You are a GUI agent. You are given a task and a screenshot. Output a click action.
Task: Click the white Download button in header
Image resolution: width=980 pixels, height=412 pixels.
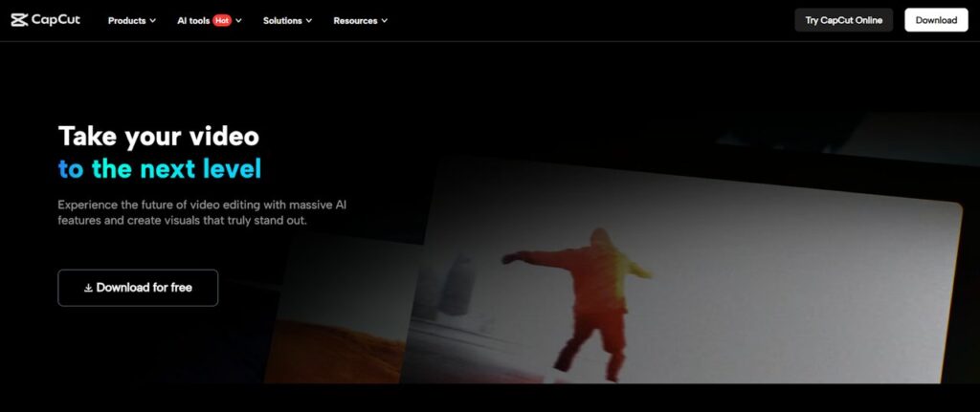click(x=935, y=20)
